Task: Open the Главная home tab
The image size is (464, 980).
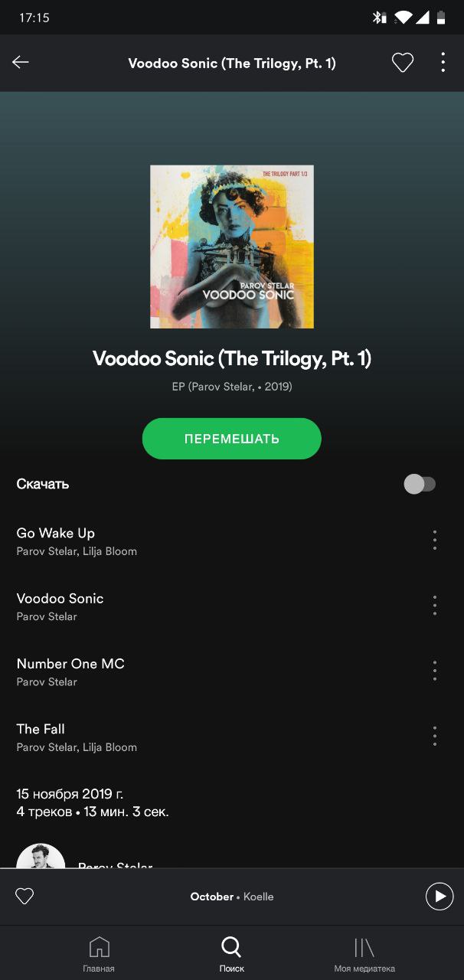Action: click(99, 953)
